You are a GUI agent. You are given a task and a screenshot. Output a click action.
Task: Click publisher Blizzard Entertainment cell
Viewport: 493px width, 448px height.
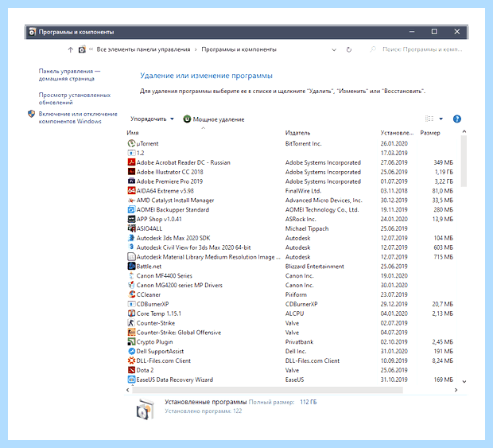314,266
